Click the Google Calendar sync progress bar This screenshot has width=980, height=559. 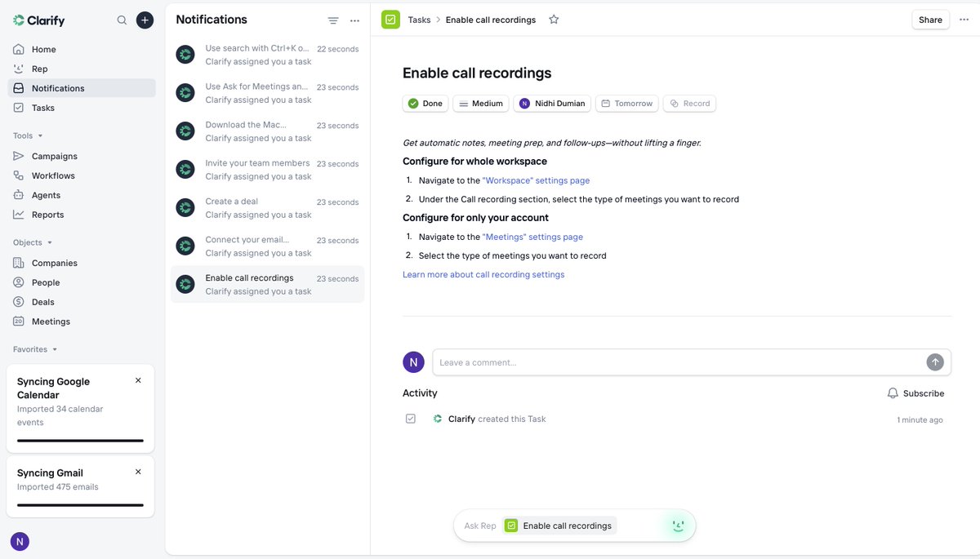point(80,441)
